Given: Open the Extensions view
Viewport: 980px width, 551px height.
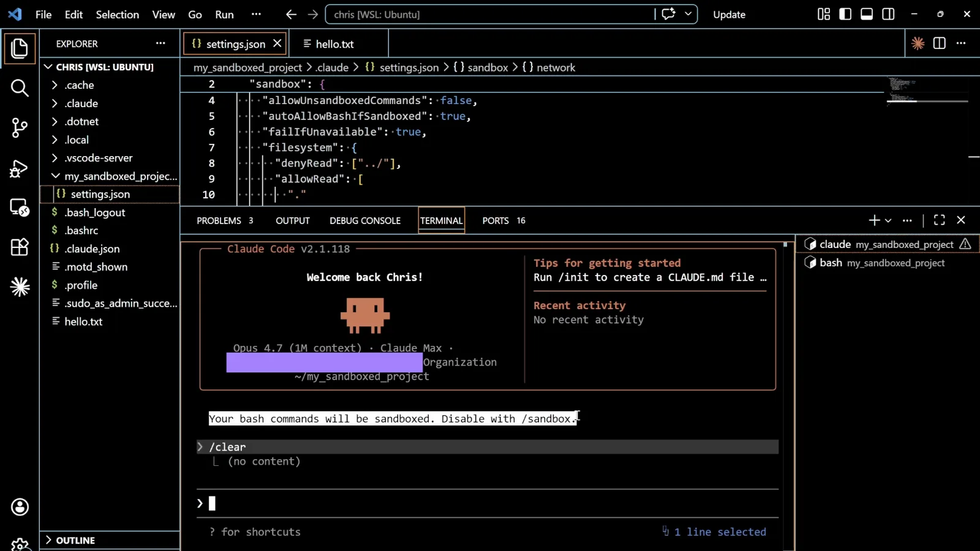Looking at the screenshot, I should (x=20, y=247).
